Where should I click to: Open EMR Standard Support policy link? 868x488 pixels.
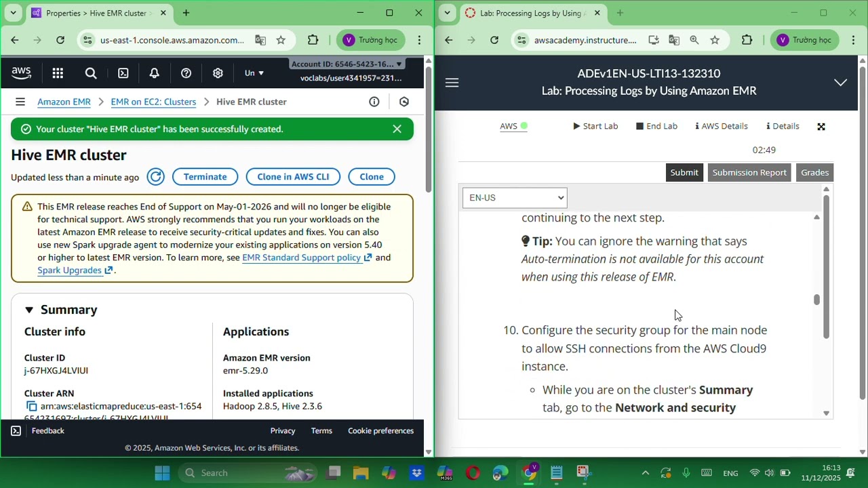coord(307,258)
